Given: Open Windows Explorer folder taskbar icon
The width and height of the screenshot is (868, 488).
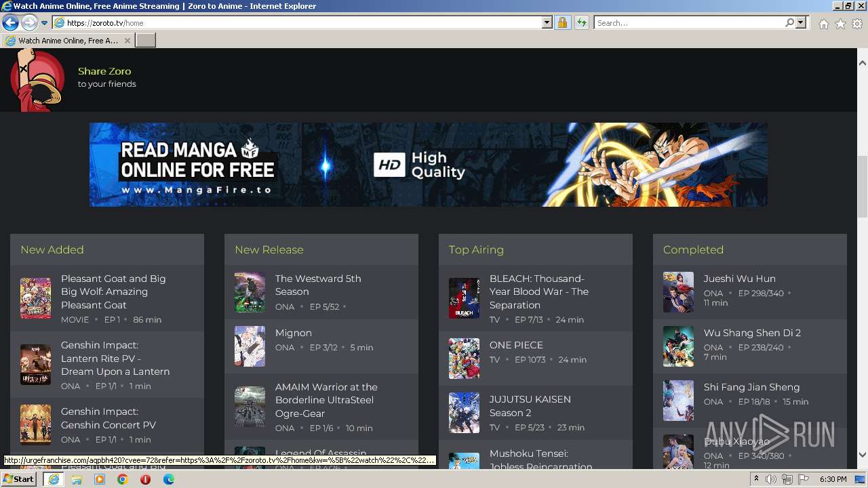Looking at the screenshot, I should tap(76, 479).
